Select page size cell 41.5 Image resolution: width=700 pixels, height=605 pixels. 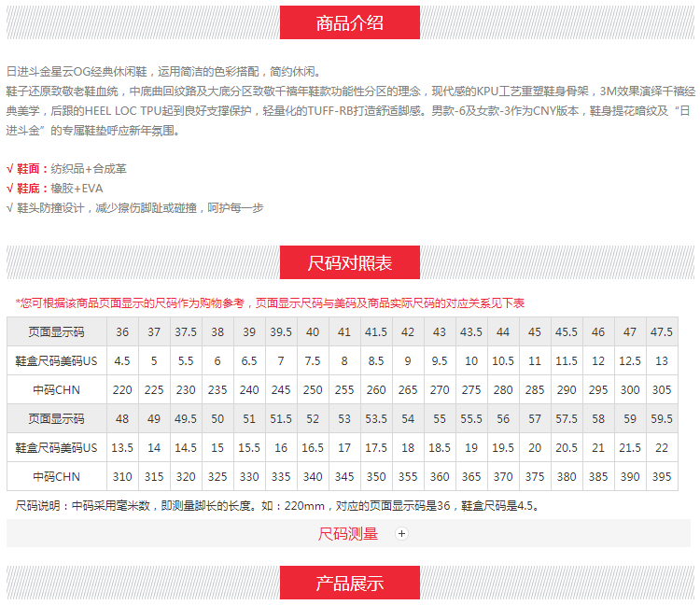[x=376, y=331]
